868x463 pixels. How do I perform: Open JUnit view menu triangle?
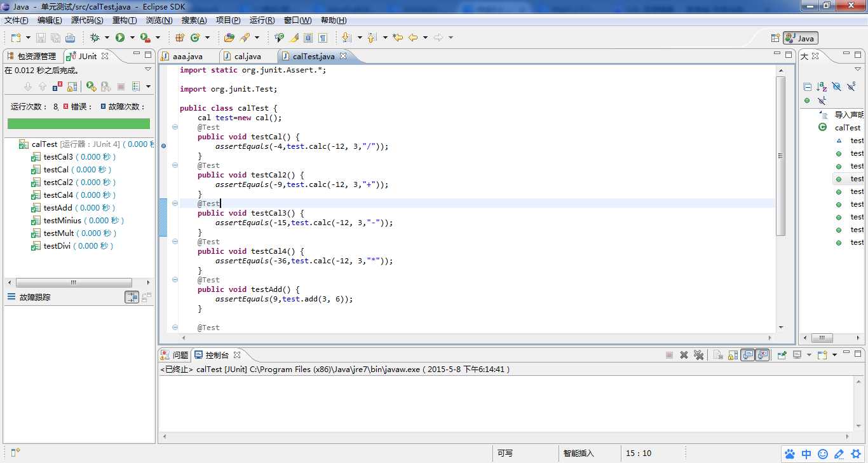coord(148,69)
